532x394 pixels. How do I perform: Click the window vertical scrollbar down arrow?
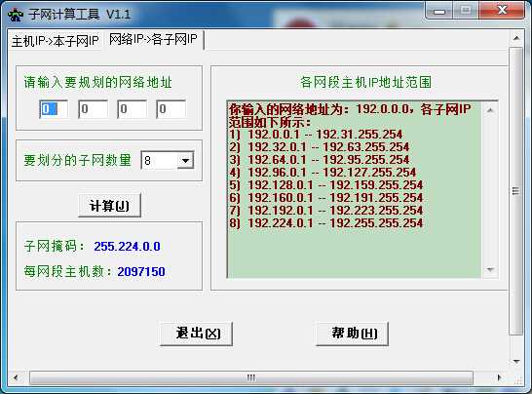point(516,362)
